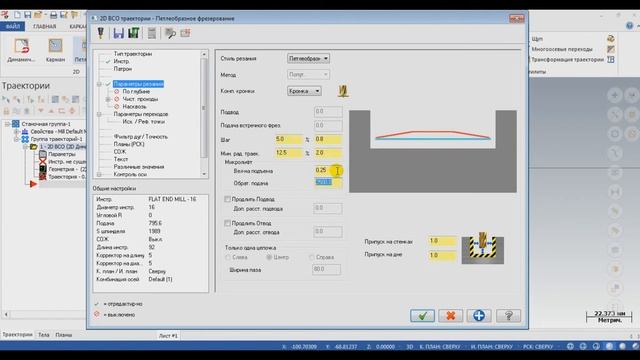Select Насквозь in dialog tree
Screen dimensions: 640x360
134,107
